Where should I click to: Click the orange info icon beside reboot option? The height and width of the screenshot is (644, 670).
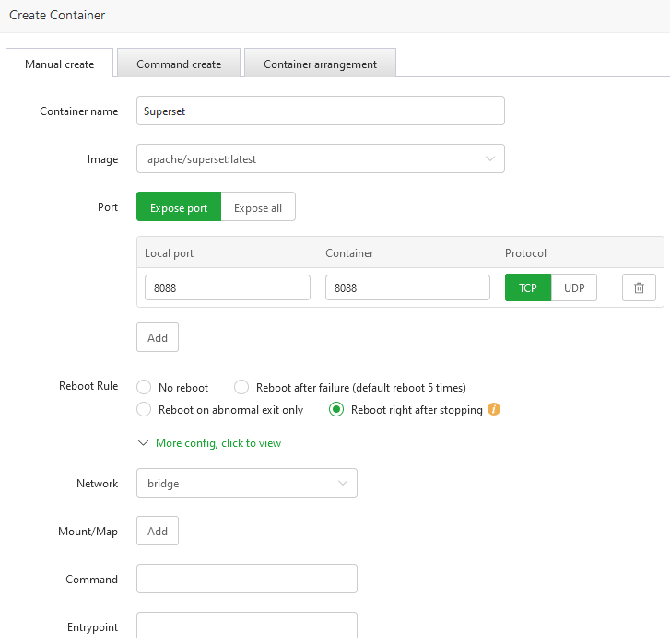coord(494,409)
